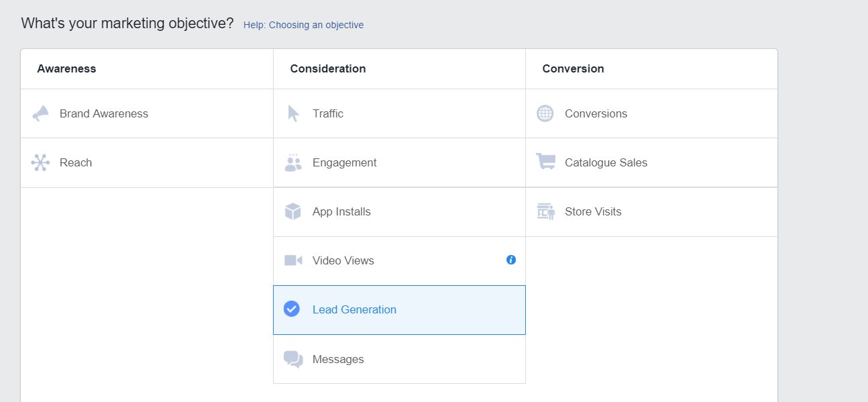Choose the Store Visits objective label

[593, 211]
